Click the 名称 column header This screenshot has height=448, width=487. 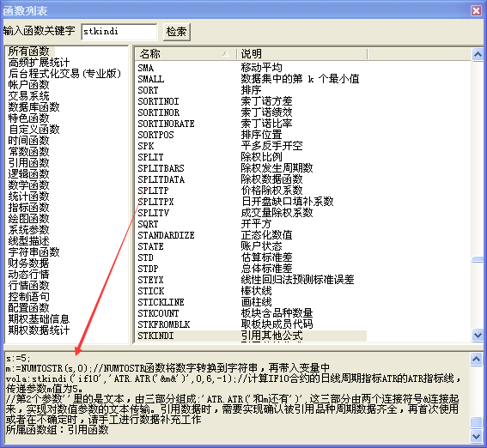(x=186, y=54)
